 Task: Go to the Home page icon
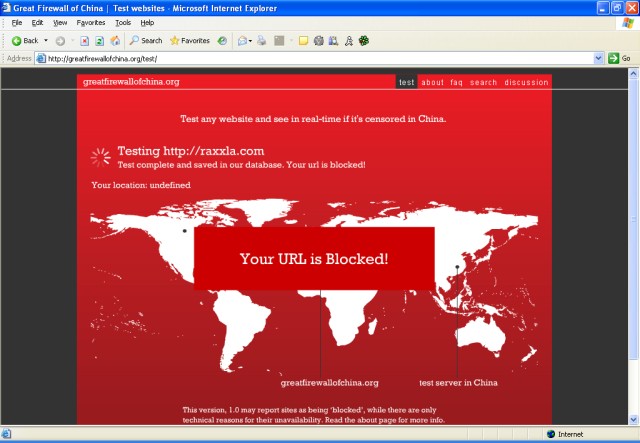click(116, 40)
